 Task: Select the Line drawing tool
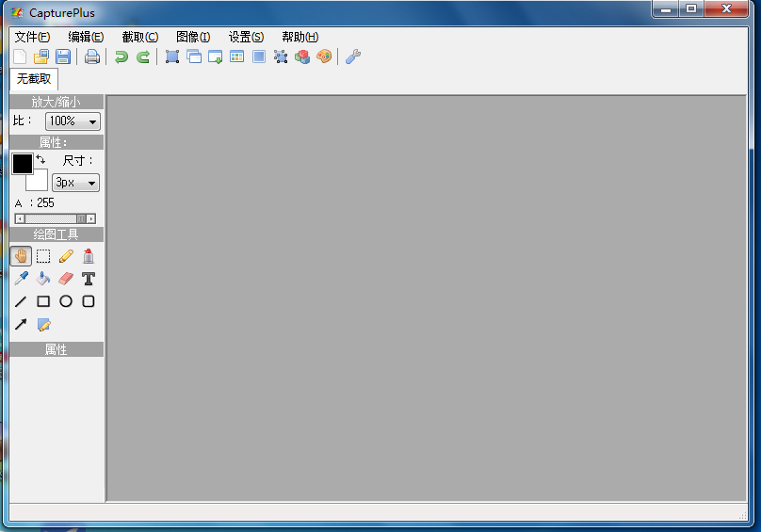[x=21, y=301]
